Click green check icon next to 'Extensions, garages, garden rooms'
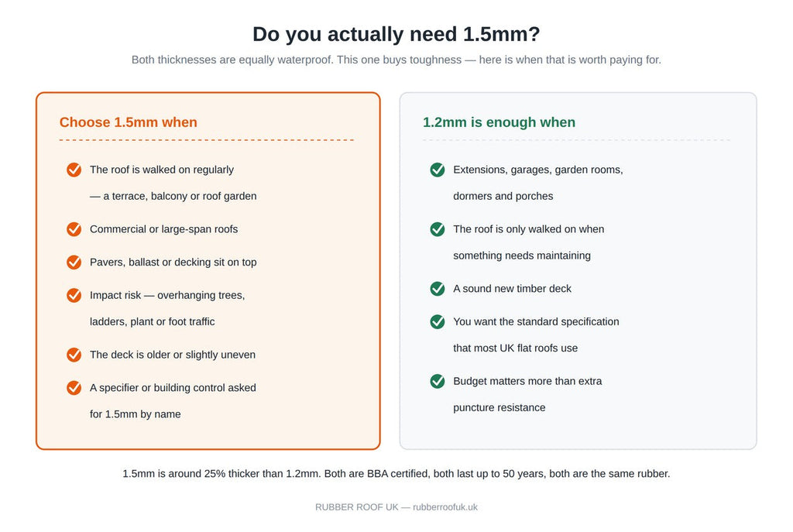This screenshot has height=532, width=793. 438,170
